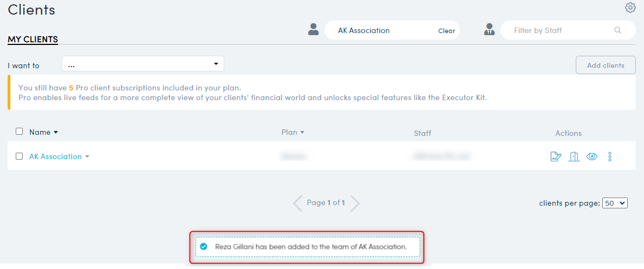Go to previous page arrow
The width and height of the screenshot is (644, 269).
pos(297,203)
